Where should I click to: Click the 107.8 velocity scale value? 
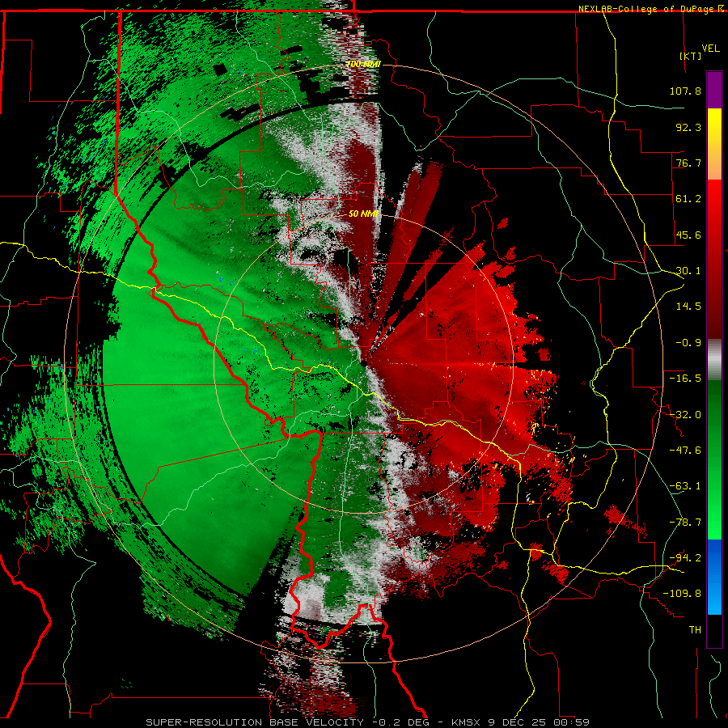[x=685, y=91]
